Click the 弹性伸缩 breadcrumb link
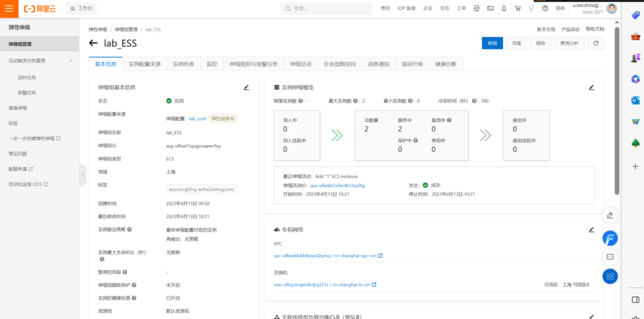Image resolution: width=644 pixels, height=319 pixels. pyautogui.click(x=98, y=29)
